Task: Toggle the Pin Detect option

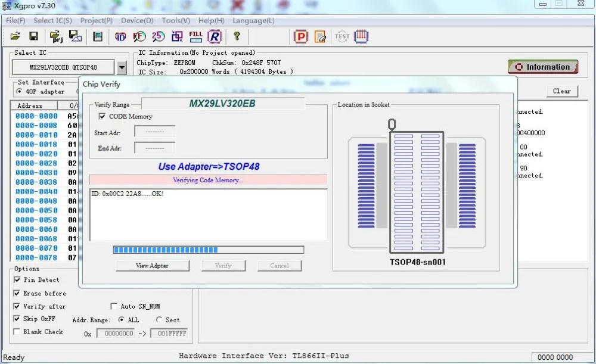Action: tap(17, 279)
